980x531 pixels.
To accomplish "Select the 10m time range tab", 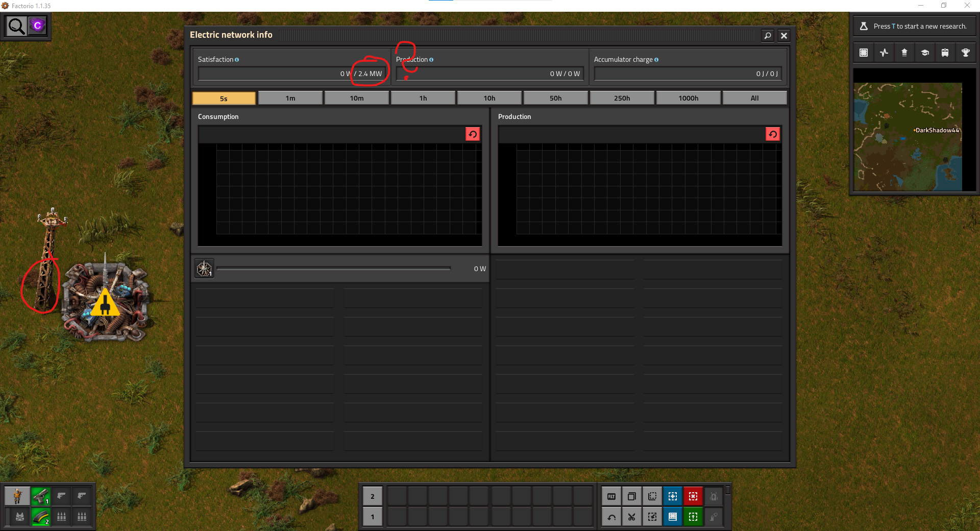I will pos(357,98).
